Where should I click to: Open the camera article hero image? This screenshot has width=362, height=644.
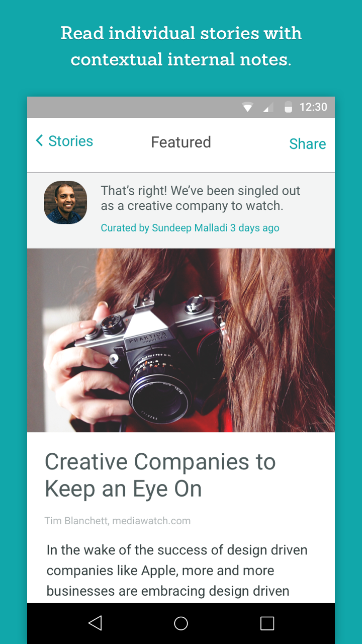click(x=181, y=340)
